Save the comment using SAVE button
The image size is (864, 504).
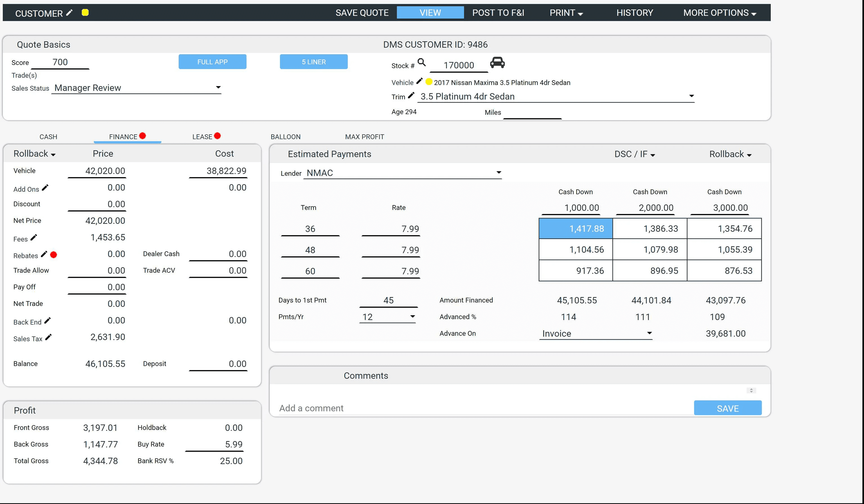728,408
